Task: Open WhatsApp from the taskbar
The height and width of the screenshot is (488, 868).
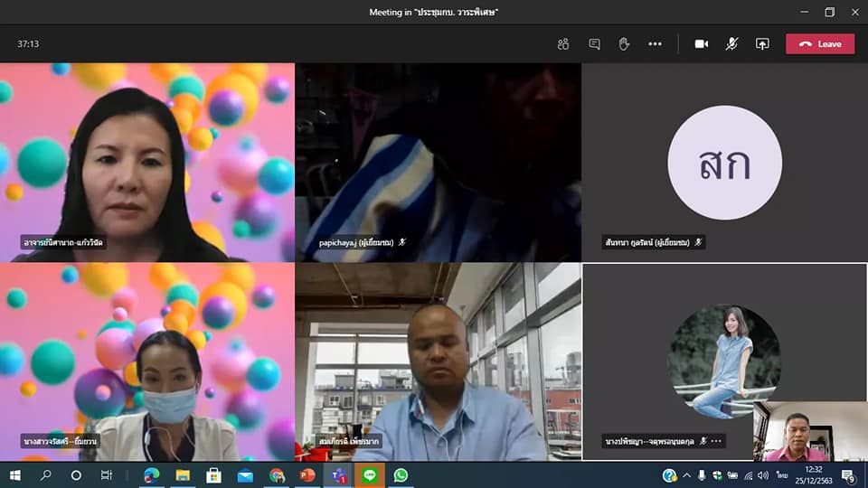Action: [401, 474]
